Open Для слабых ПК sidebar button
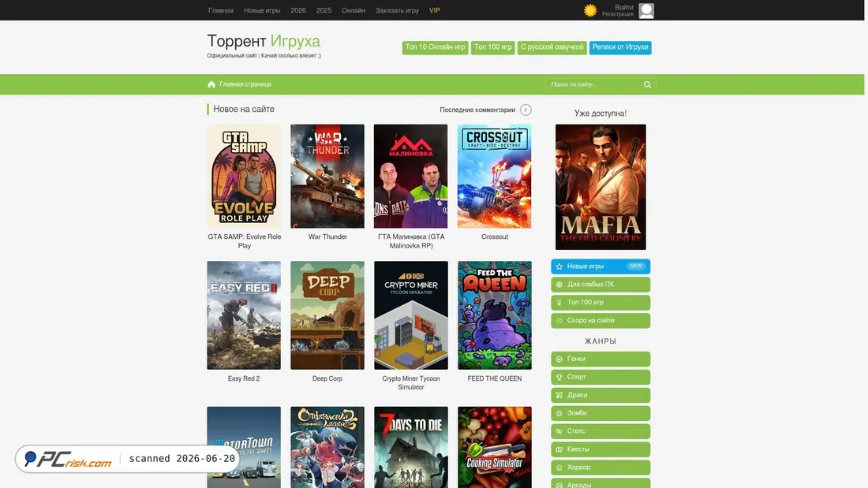 (600, 285)
